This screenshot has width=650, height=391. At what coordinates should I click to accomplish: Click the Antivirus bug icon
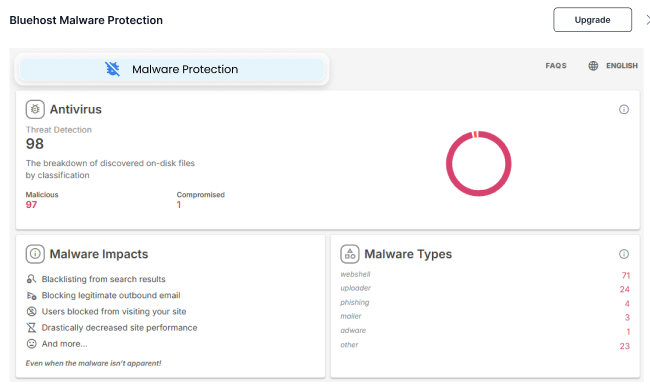pyautogui.click(x=35, y=109)
